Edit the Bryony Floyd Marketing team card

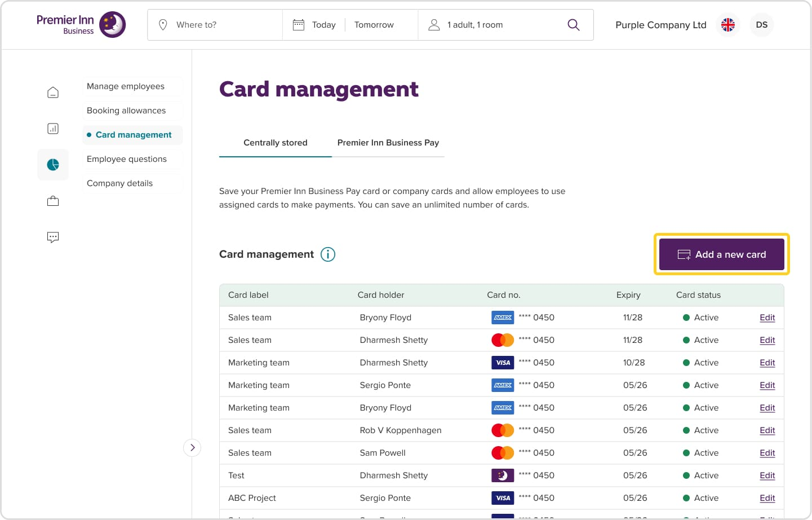767,408
